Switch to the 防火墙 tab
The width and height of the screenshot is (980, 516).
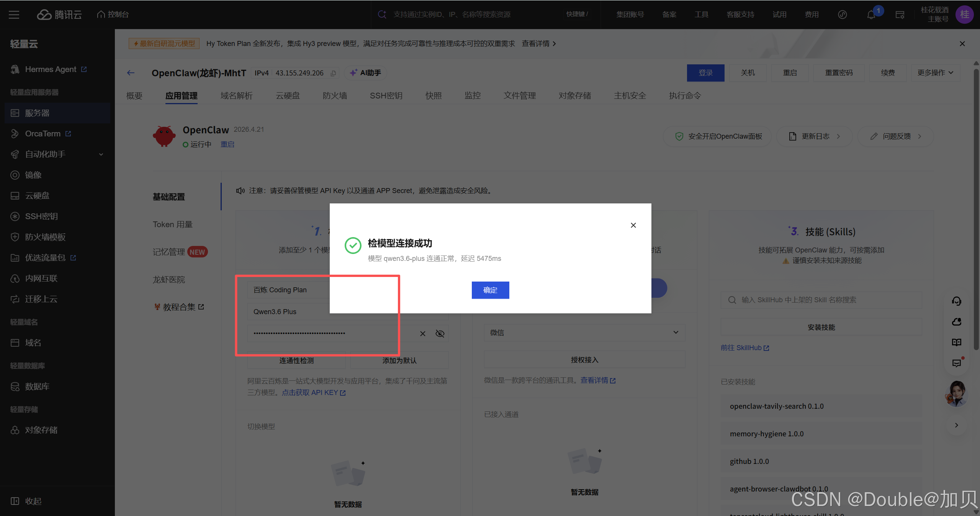pos(334,96)
